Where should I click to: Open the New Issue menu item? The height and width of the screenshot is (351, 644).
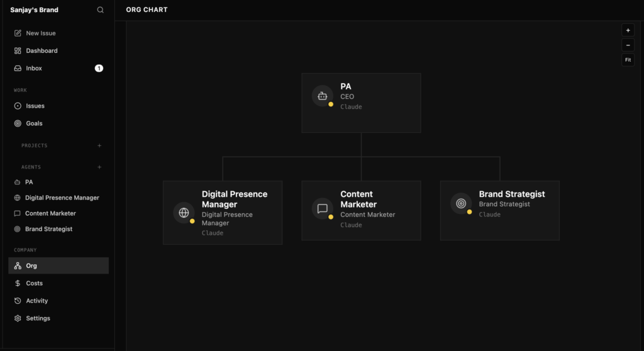click(x=41, y=33)
